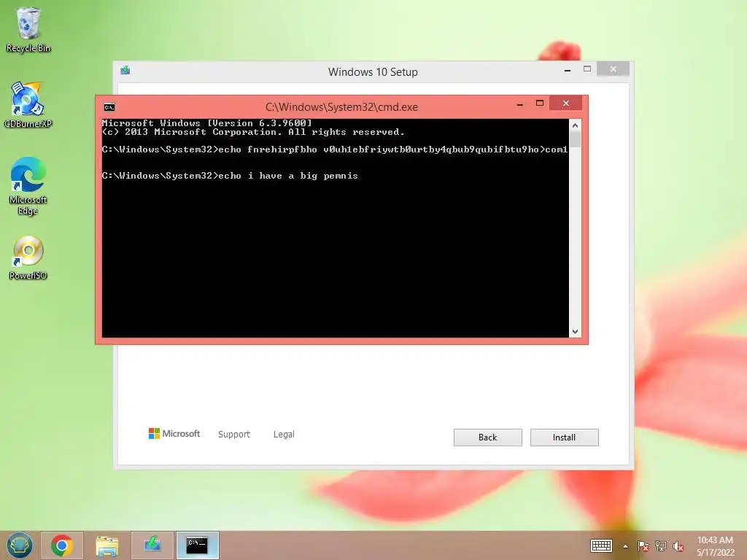This screenshot has height=560, width=747.
Task: Maximize the cmd.exe window
Action: pyautogui.click(x=539, y=104)
